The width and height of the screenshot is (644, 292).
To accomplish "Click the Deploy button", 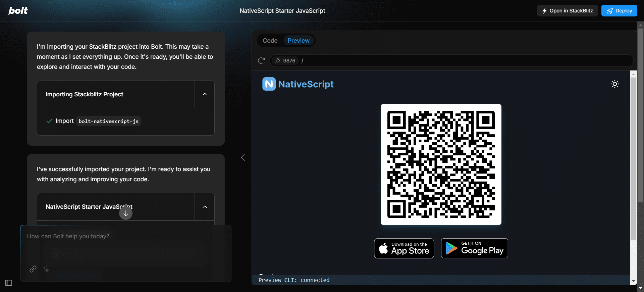I will coord(619,11).
